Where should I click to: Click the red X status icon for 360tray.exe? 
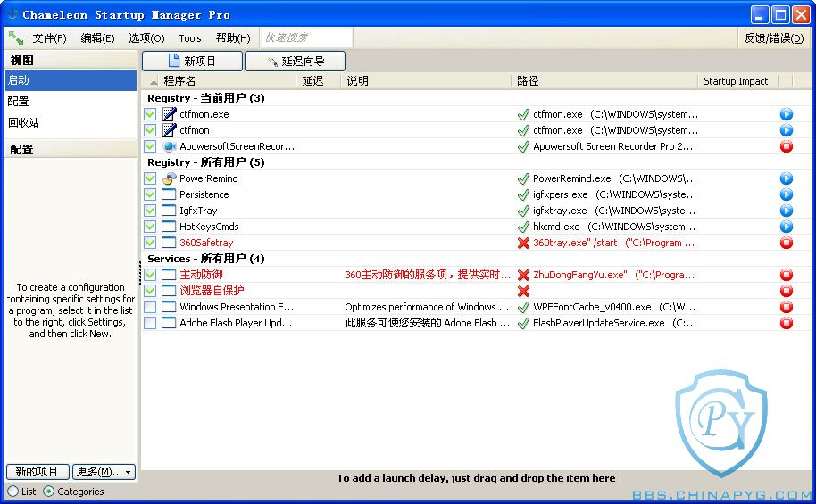(523, 243)
